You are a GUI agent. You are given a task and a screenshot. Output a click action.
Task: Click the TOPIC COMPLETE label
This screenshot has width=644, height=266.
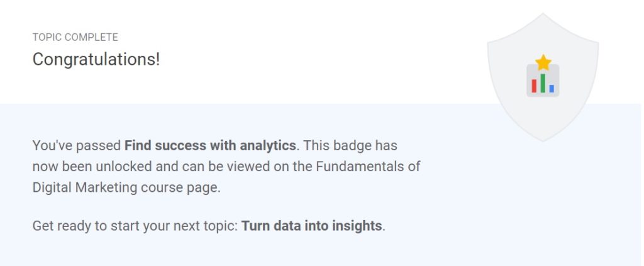tap(75, 37)
